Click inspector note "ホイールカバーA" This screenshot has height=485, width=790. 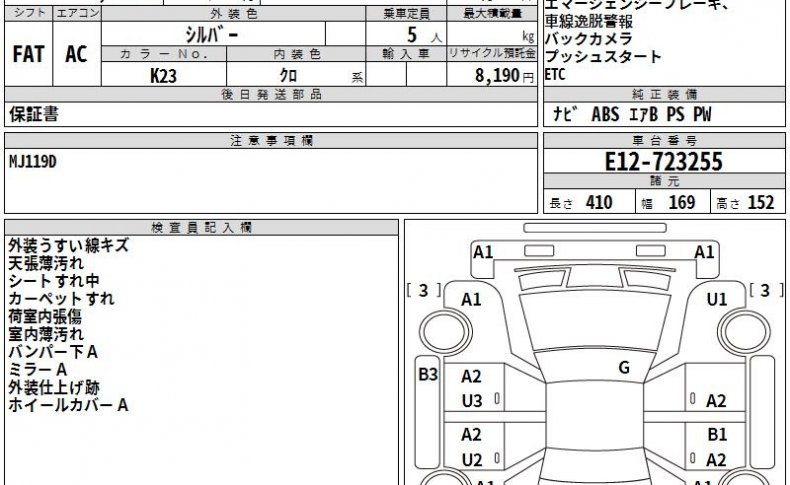pos(69,405)
